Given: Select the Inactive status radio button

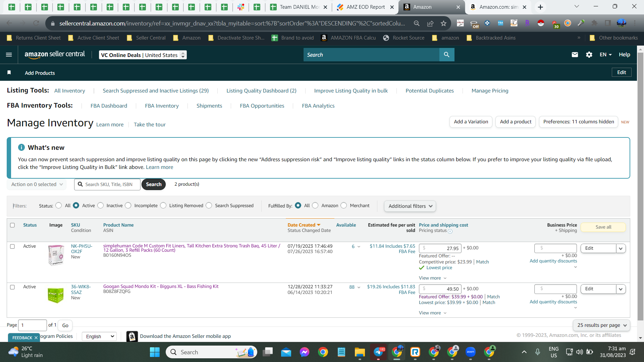Looking at the screenshot, I should [x=101, y=205].
